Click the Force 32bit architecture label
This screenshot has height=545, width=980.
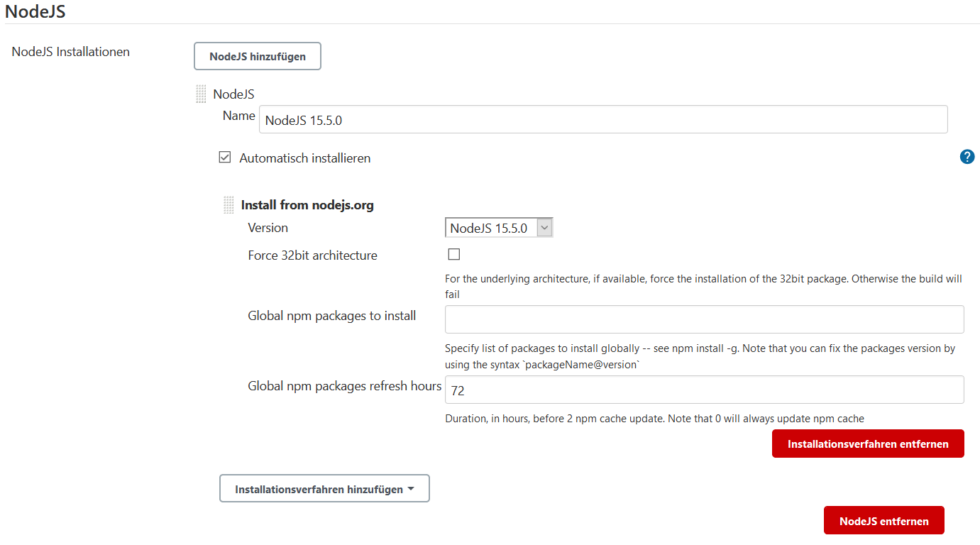(x=312, y=255)
